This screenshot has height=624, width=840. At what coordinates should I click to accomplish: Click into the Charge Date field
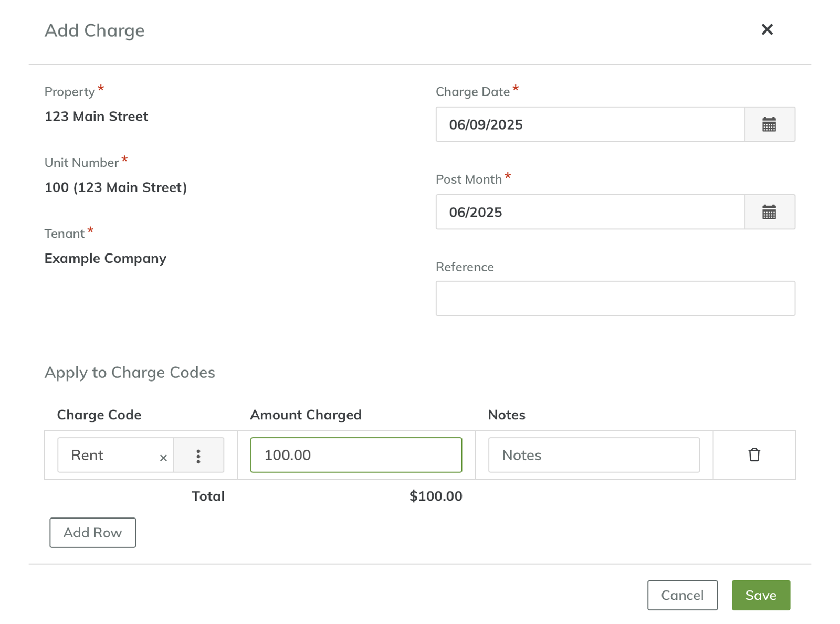pos(590,125)
